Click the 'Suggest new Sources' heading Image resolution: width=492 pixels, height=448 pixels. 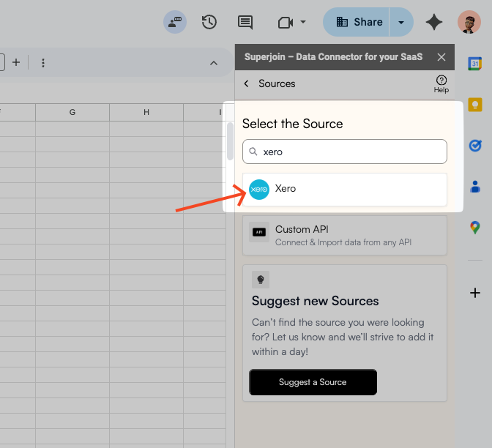(315, 301)
